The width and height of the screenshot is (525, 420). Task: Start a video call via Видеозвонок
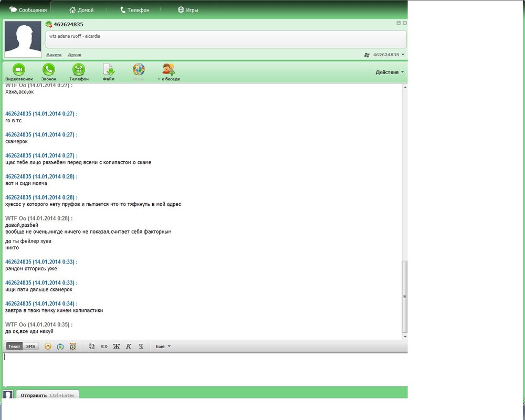click(18, 70)
